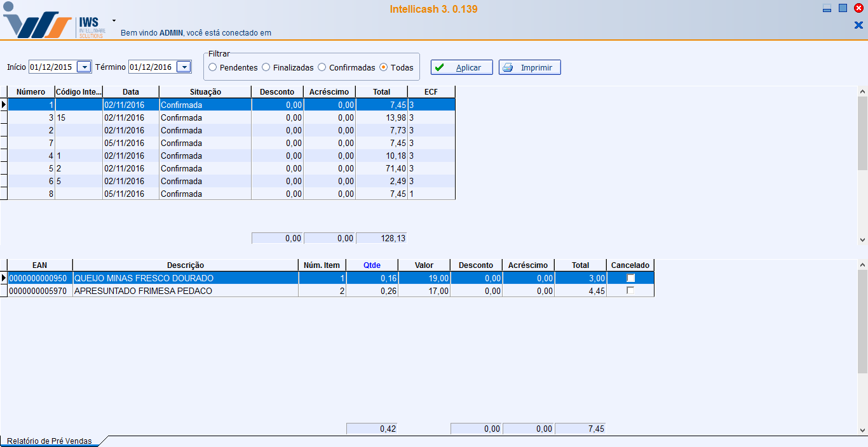Sort by the Código Inte... column header
Image resolution: width=868 pixels, height=447 pixels.
[79, 92]
